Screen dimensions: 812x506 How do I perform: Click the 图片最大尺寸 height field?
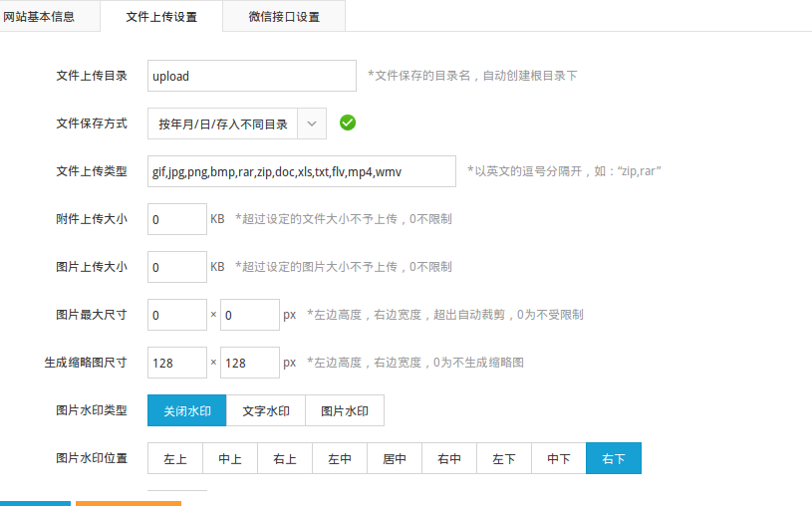177,315
